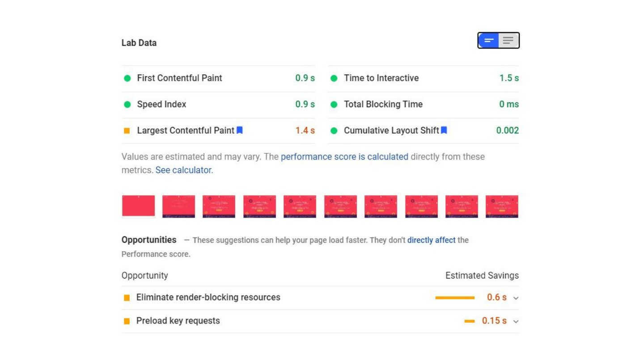Image resolution: width=644 pixels, height=362 pixels.
Task: Open the Eliminate render-blocking resources row
Action: (x=208, y=298)
